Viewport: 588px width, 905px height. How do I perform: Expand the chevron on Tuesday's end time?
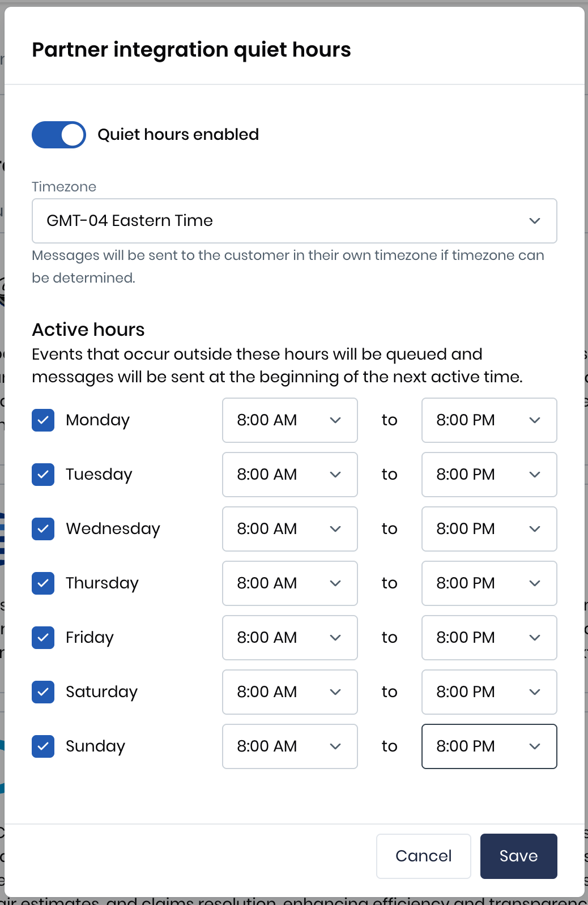pos(534,475)
